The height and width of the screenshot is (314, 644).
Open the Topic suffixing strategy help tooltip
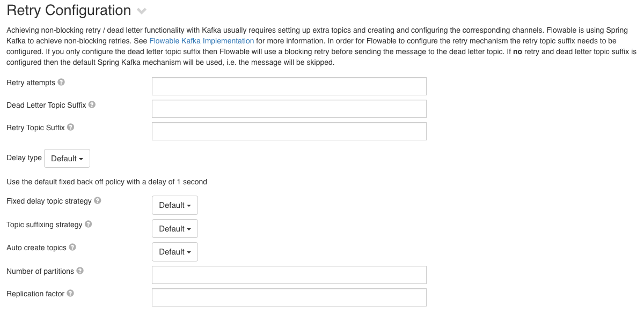[88, 224]
